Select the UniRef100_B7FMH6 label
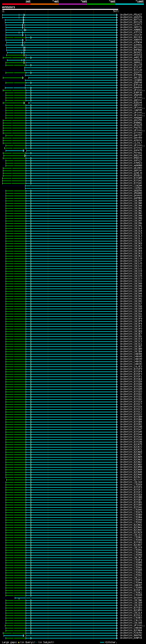Image resolution: width=146 pixels, height=644 pixels. point(131,75)
